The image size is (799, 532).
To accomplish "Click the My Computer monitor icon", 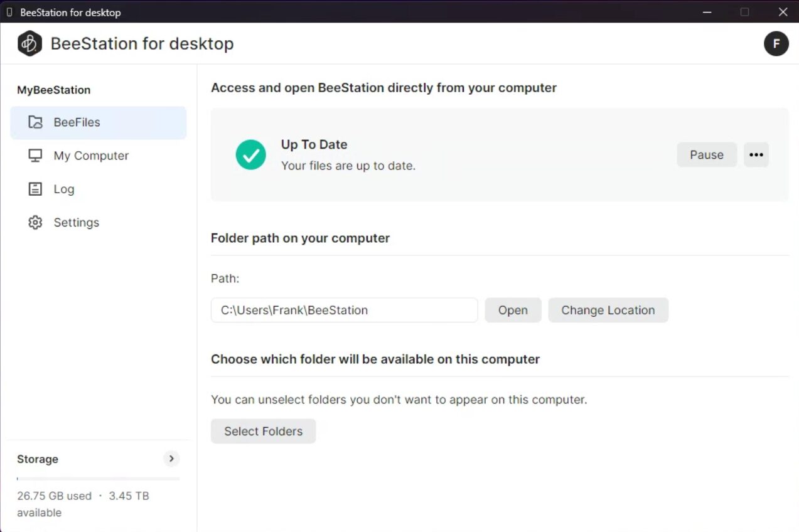I will click(36, 156).
